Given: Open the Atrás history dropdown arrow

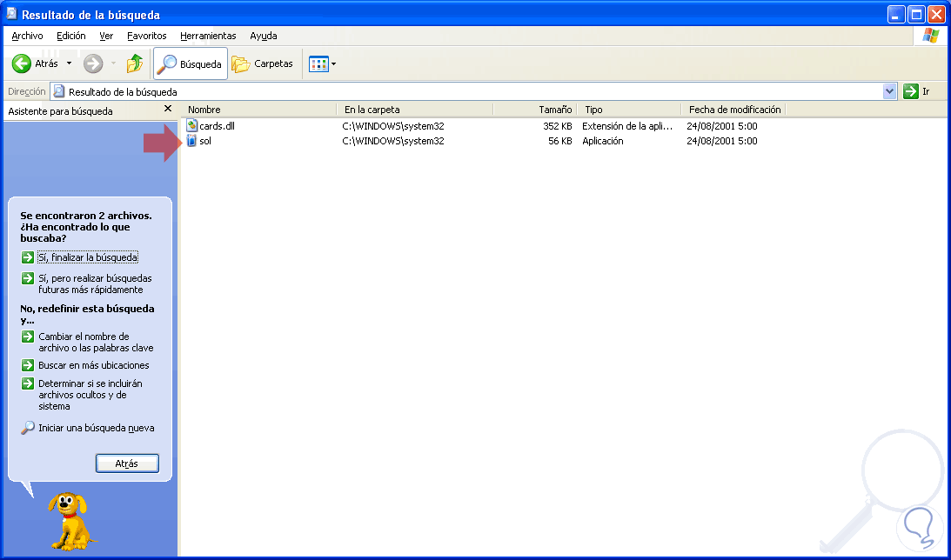Looking at the screenshot, I should click(x=69, y=63).
